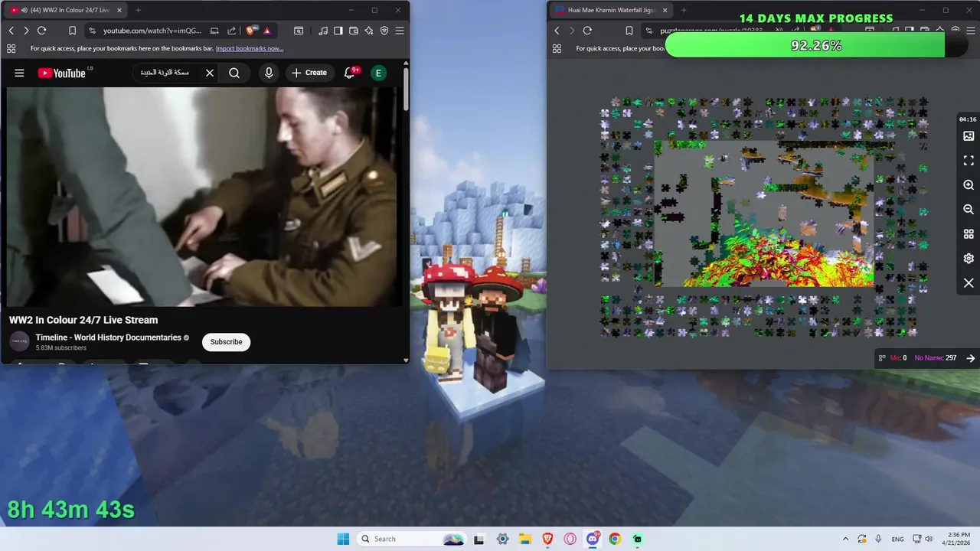Open the YouTube account avatar E
The image size is (980, 551).
point(378,73)
